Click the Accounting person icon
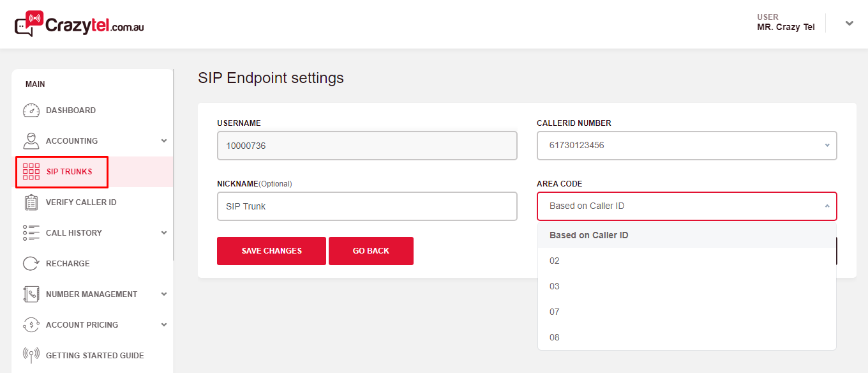This screenshot has height=373, width=868. click(x=31, y=141)
